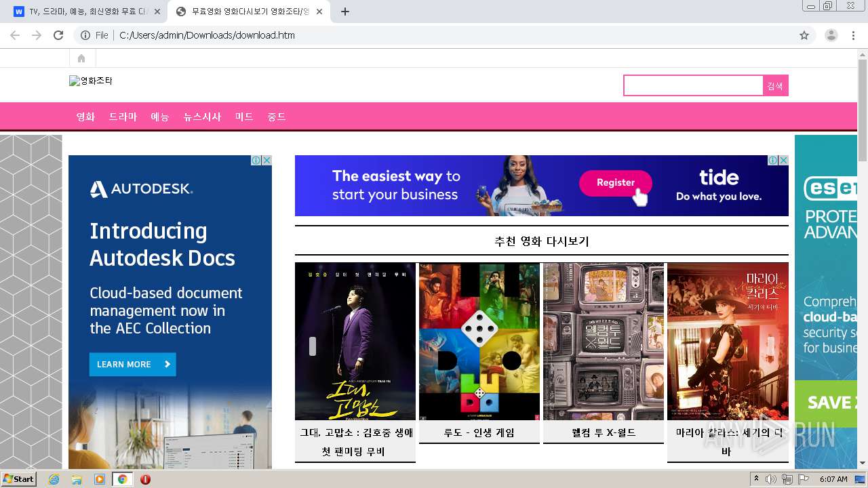Switch to the TV, 드라마, 예능 tab
Screen dimensions: 868x488
(x=87, y=12)
